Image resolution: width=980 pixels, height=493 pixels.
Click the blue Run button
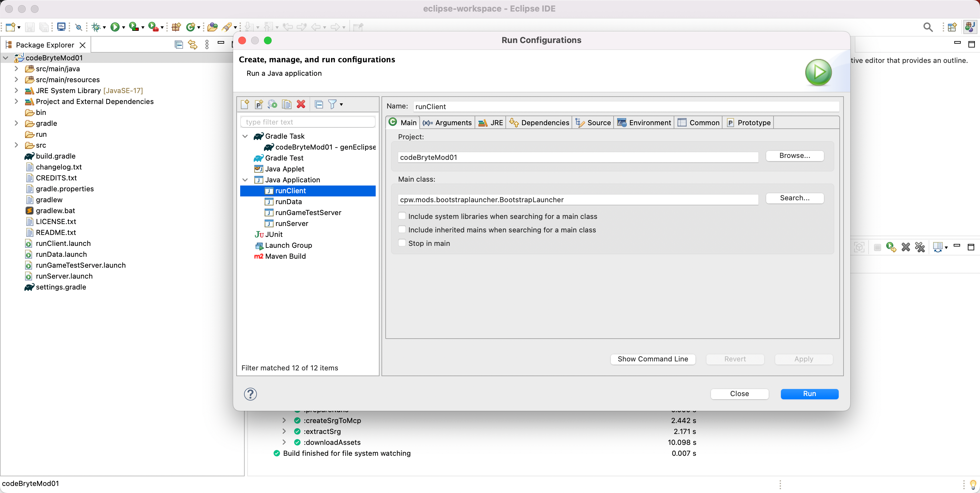(809, 394)
